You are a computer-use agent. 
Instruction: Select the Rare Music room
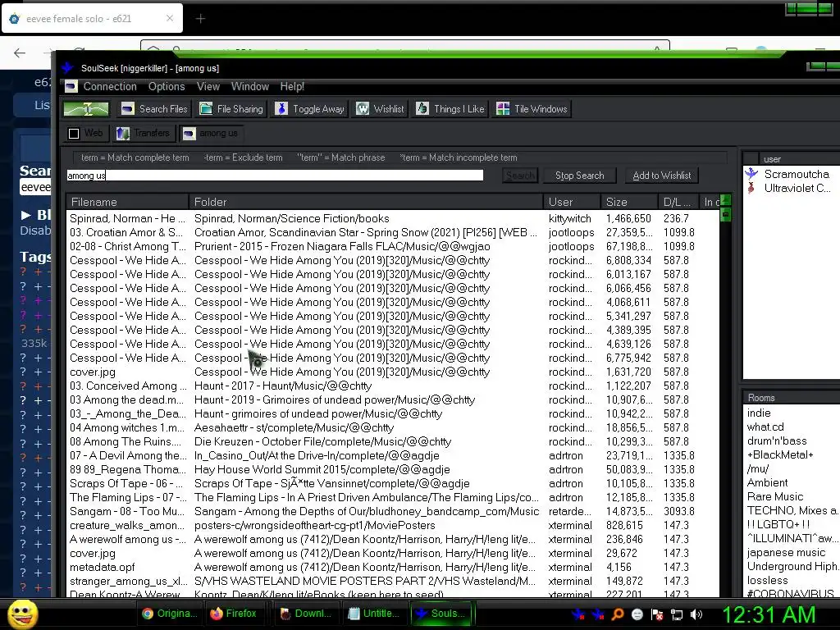pyautogui.click(x=774, y=496)
